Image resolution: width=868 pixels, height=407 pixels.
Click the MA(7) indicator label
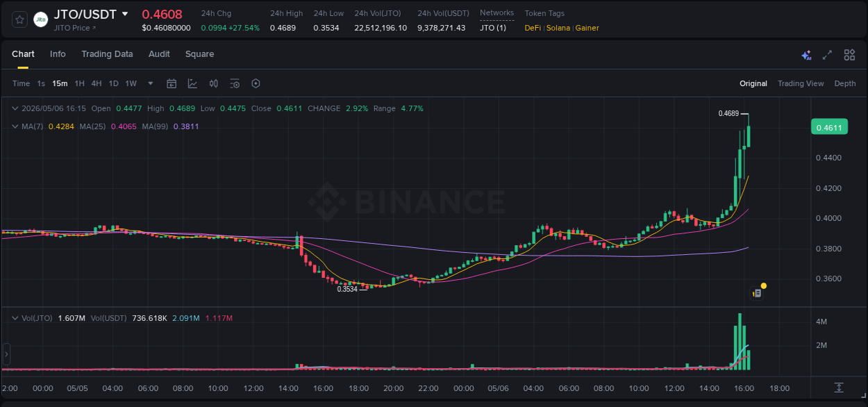coord(33,126)
